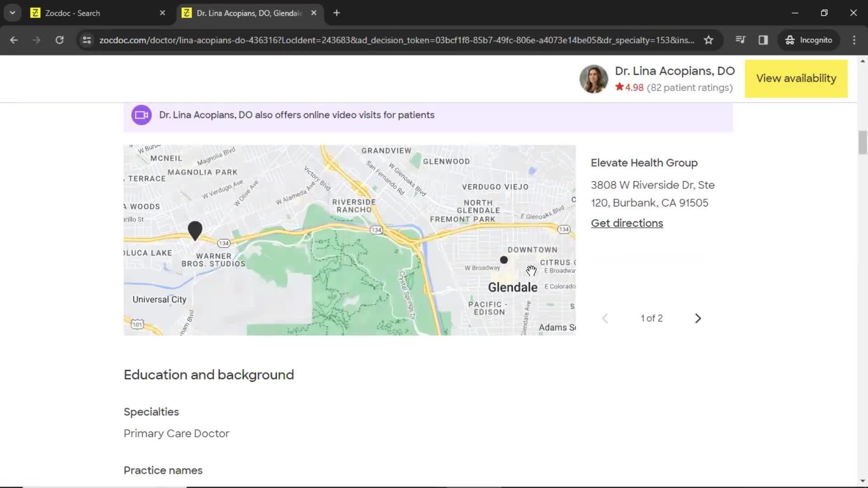
Task: Click the 3808 W Riverside Dr address
Action: click(653, 194)
